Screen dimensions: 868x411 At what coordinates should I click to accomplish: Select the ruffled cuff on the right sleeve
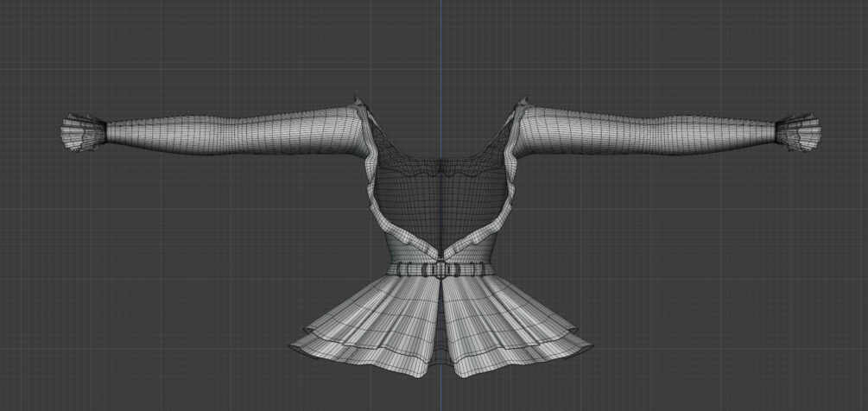point(798,132)
